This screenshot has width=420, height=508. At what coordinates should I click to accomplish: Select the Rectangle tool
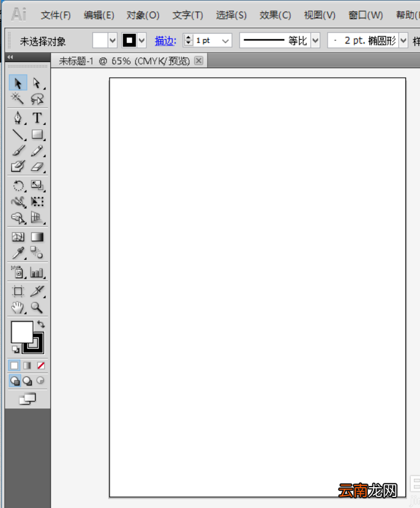[x=37, y=134]
